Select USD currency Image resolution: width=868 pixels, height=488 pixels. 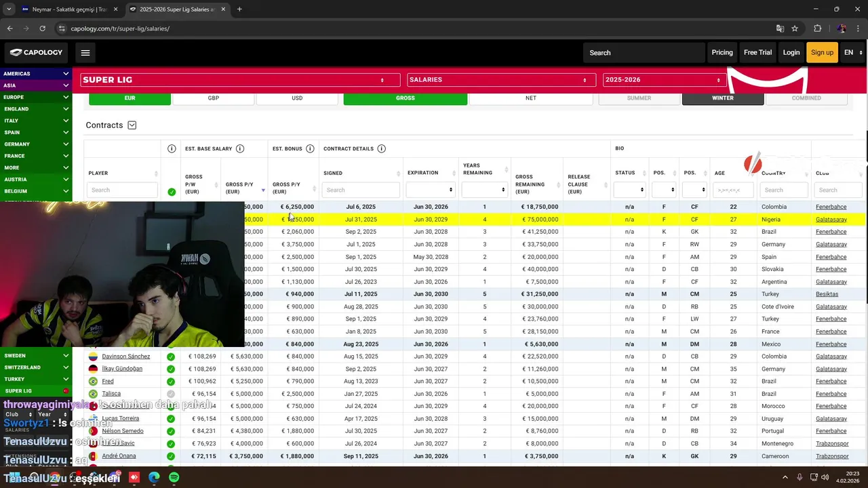(x=297, y=98)
